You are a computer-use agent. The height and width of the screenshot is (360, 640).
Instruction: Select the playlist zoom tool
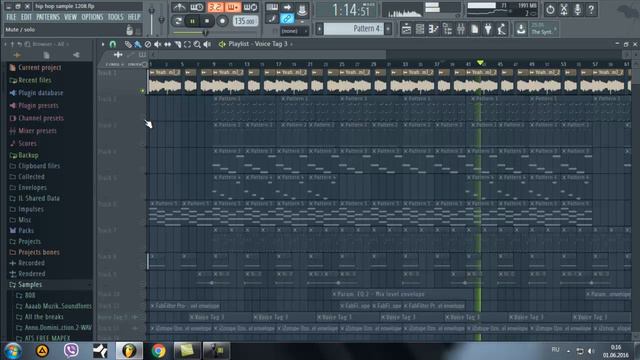click(197, 44)
